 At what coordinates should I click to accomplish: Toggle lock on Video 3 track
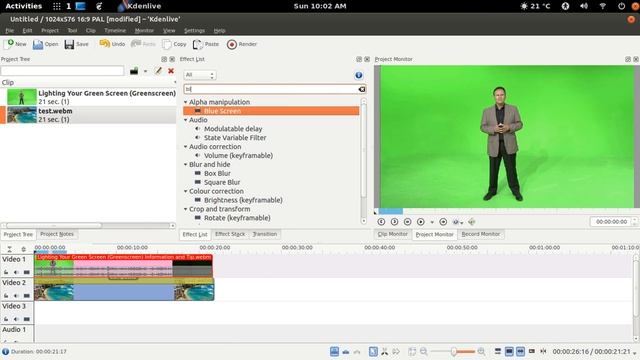point(6,319)
